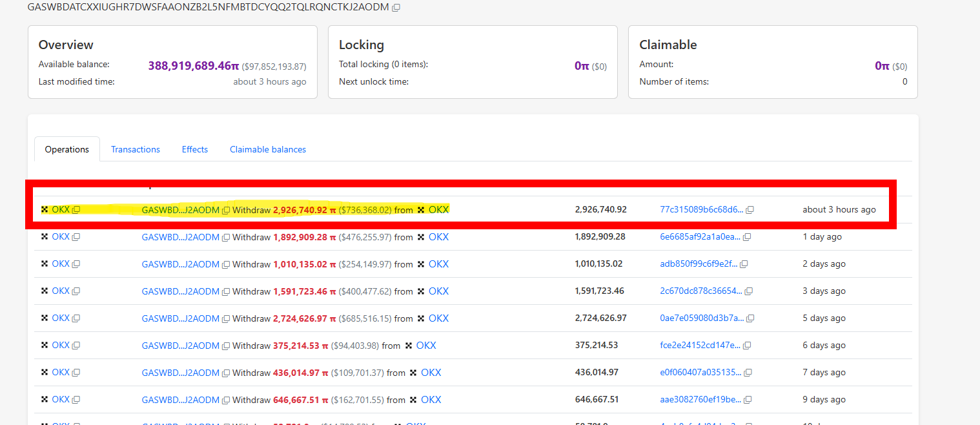Screen dimensions: 980x425
Task: Open transaction link aae3082760ef19be
Action: click(x=700, y=400)
